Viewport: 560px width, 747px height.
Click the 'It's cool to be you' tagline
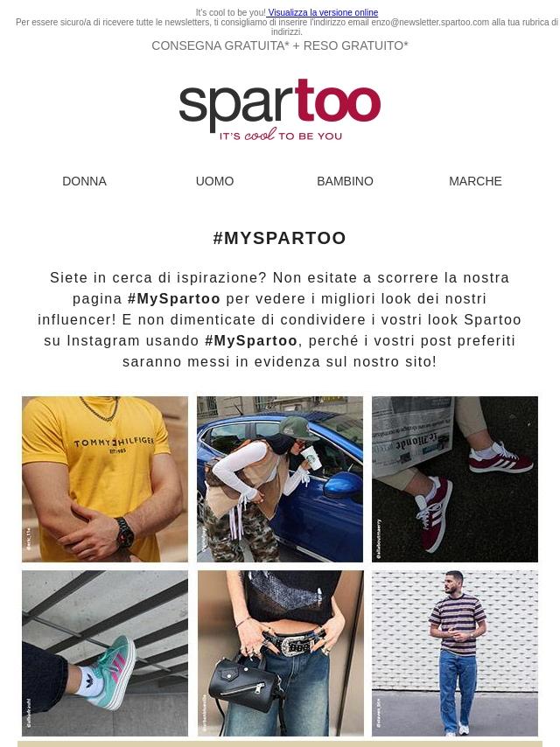[x=281, y=136]
